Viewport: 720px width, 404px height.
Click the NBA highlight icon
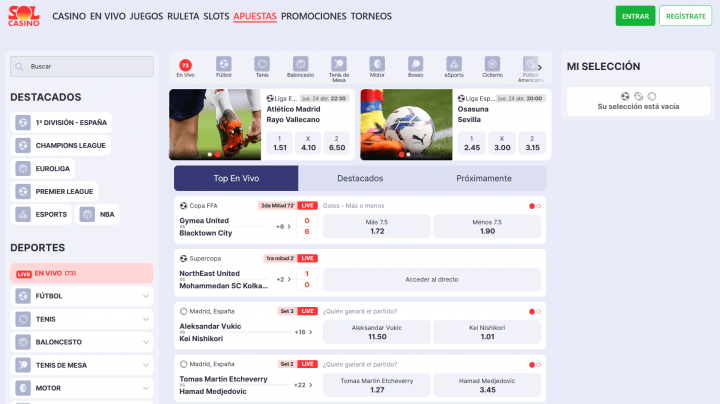87,214
